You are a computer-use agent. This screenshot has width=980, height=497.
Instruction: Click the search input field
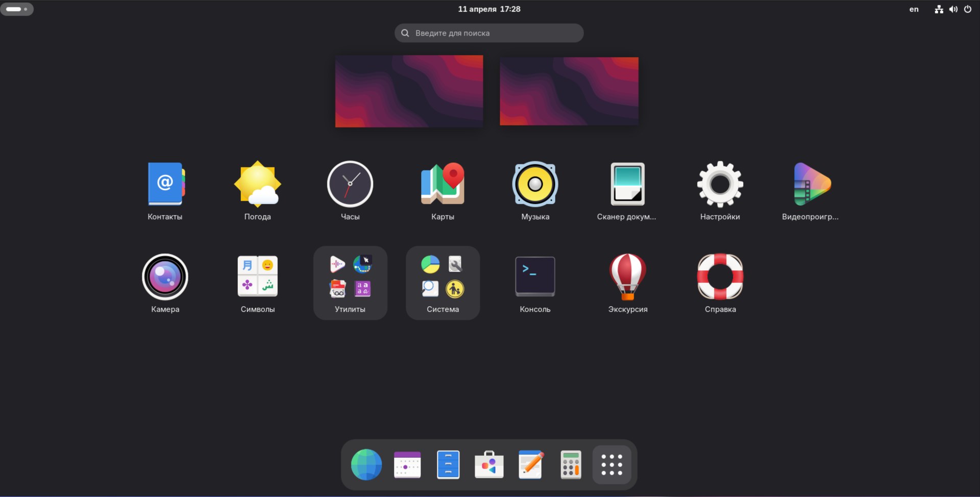pos(489,33)
